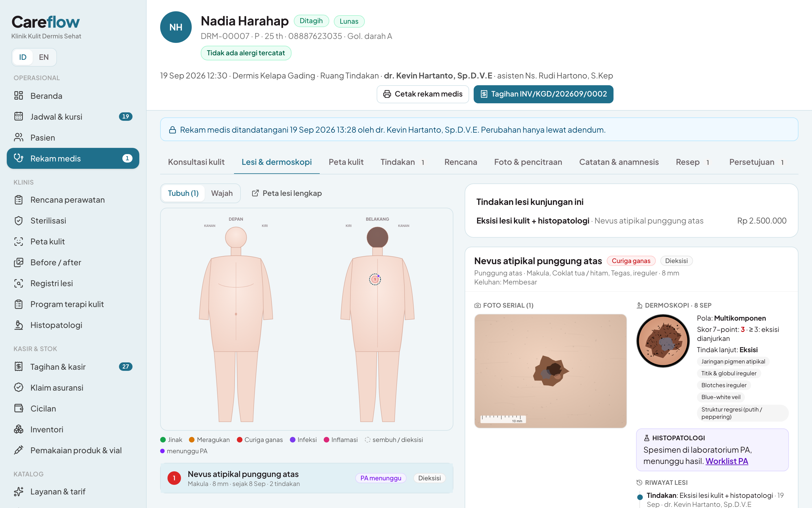812x508 pixels.
Task: Switch body map to Wajah view
Action: click(222, 193)
